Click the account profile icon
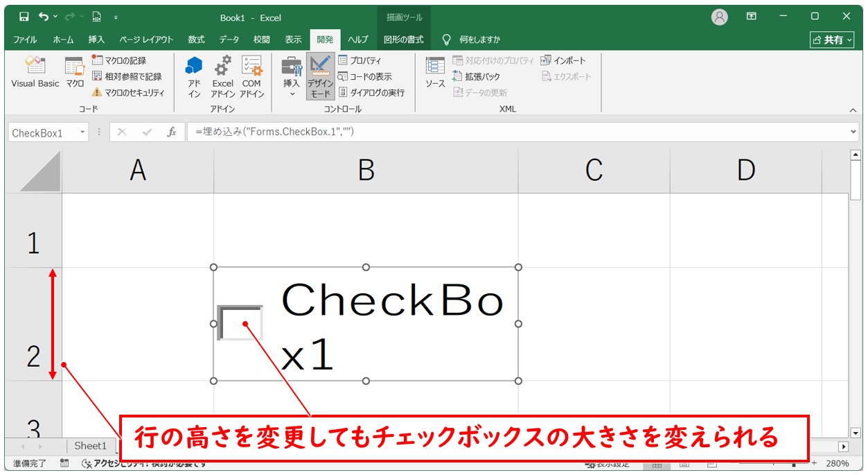Screen dimensions: 868x475 tap(720, 17)
